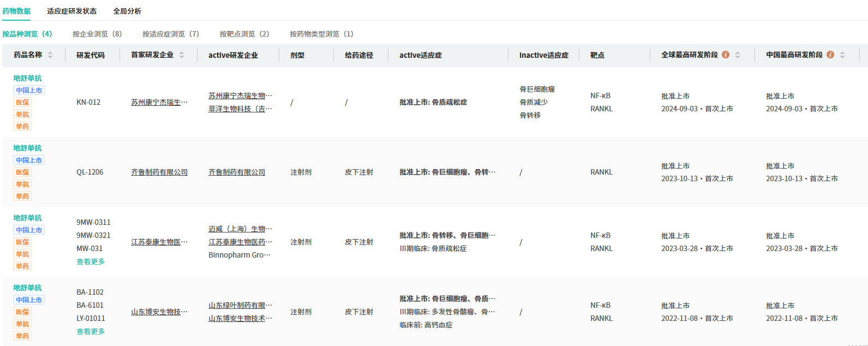Select 按企业浏览 (8) view
868x346 pixels.
(x=97, y=34)
